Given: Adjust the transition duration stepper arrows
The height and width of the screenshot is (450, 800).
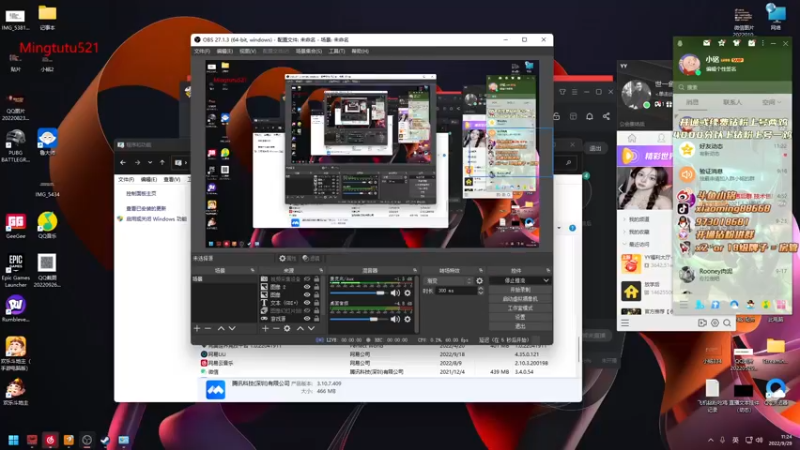Looking at the screenshot, I should 480,290.
